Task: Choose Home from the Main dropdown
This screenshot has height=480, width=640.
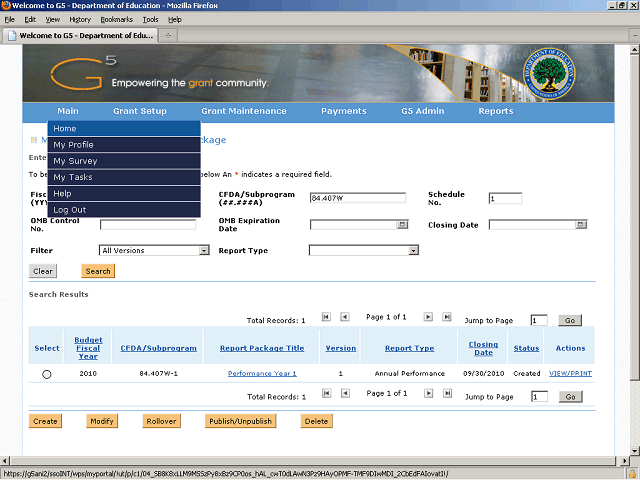Action: click(124, 129)
